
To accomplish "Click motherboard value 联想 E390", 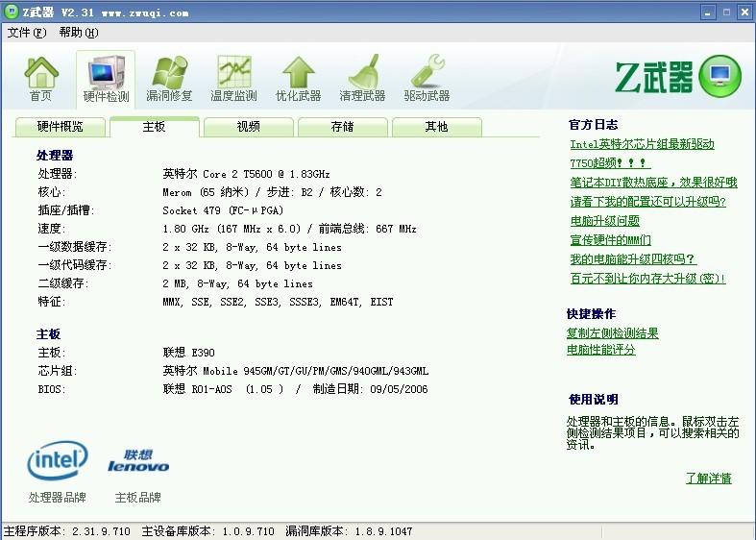I will pos(189,353).
